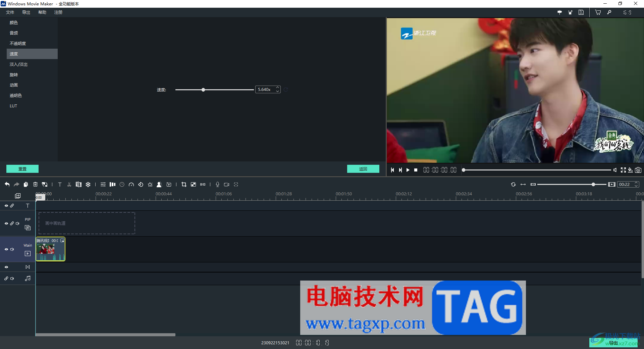The height and width of the screenshot is (349, 644).
Task: Stop the preview playback
Action: tap(416, 170)
